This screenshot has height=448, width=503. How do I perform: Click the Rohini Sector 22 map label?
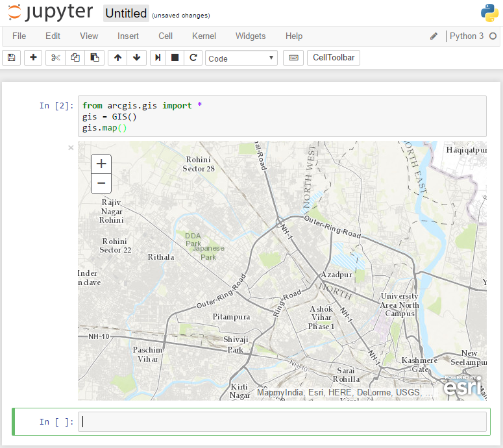point(115,245)
